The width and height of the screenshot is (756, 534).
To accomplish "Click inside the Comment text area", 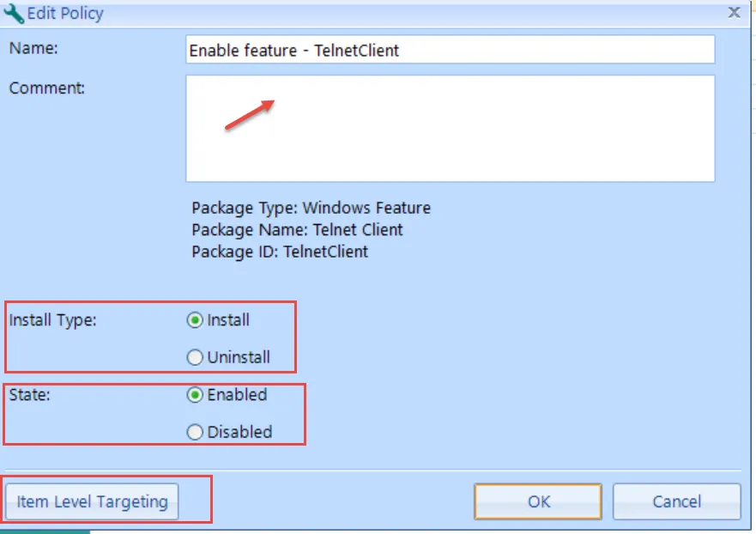I will pyautogui.click(x=450, y=128).
